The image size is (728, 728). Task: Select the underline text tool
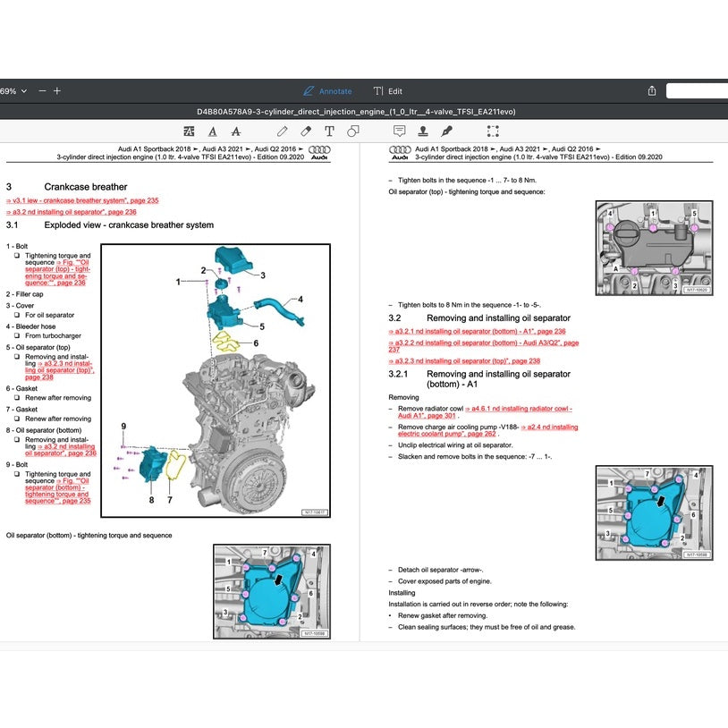point(213,131)
